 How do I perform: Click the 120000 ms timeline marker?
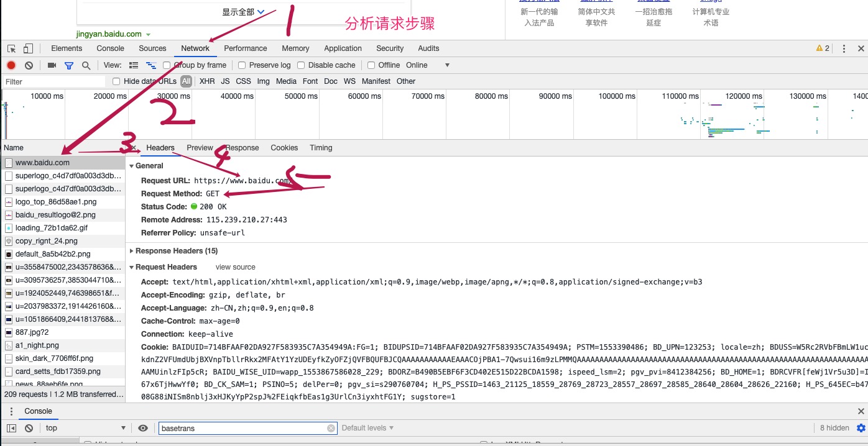click(743, 96)
